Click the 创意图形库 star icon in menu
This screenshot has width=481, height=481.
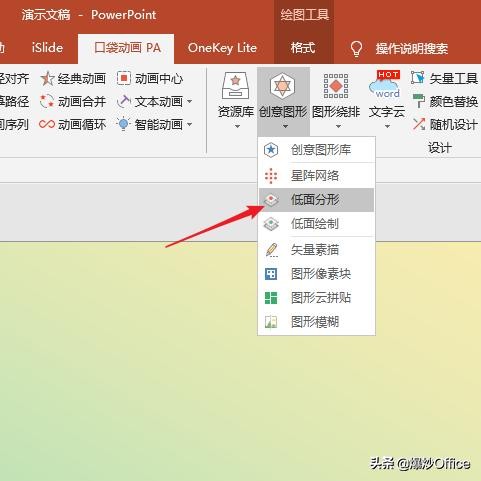271,150
